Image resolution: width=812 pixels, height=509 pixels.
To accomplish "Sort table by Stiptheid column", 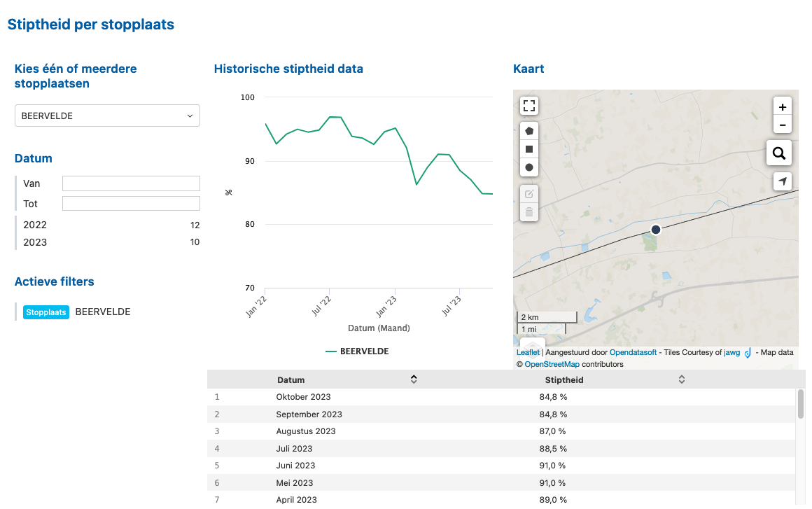I will coord(681,379).
